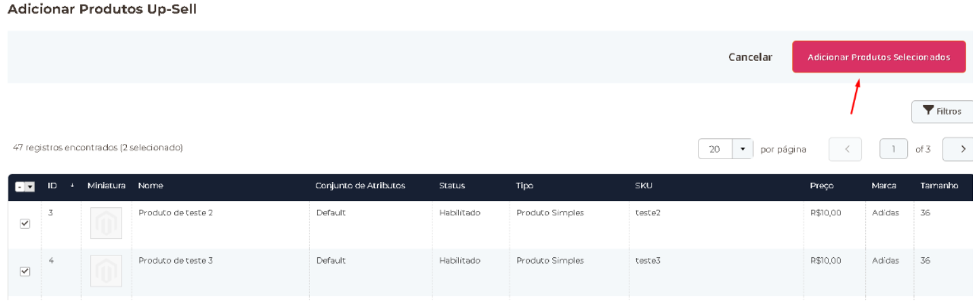Sort by the Status column header
The height and width of the screenshot is (301, 980).
tap(452, 186)
